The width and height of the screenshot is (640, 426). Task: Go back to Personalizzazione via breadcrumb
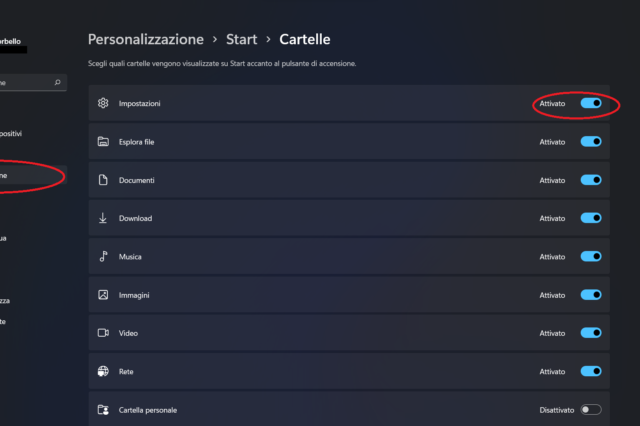tap(143, 40)
